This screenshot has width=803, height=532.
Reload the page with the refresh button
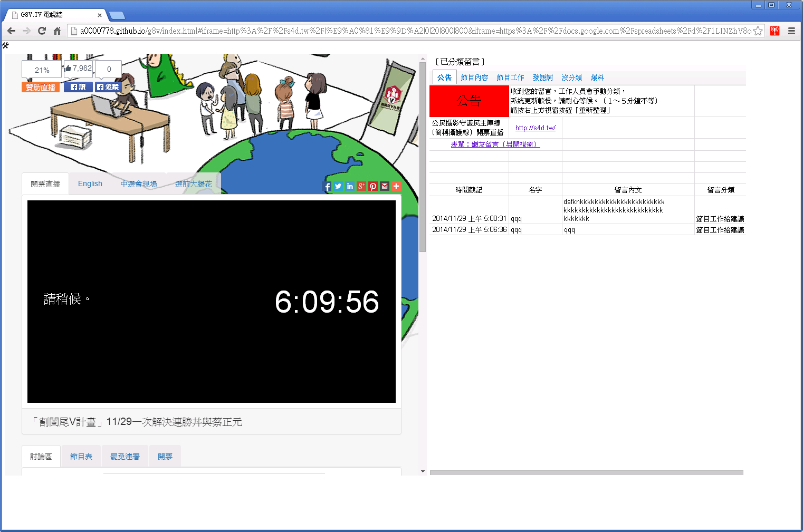pos(42,31)
